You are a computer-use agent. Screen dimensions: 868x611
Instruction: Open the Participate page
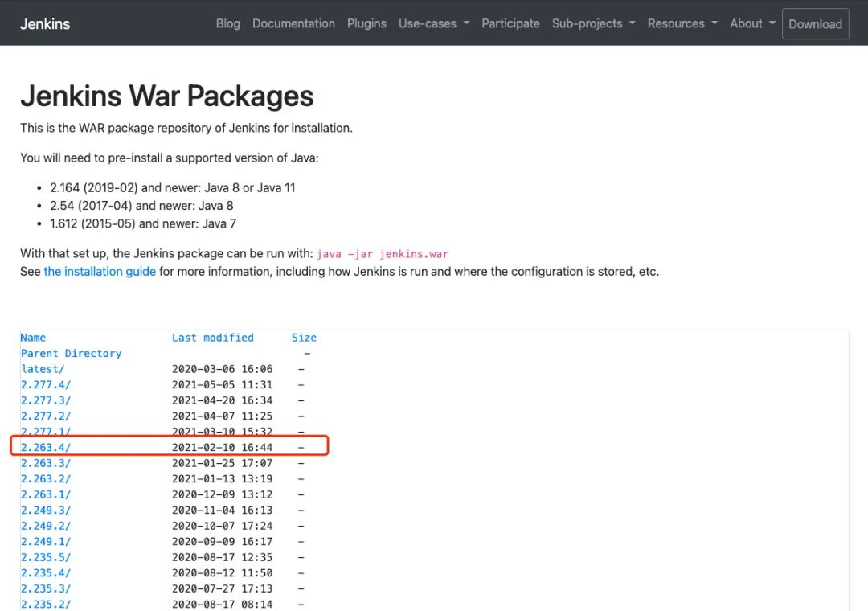pos(510,23)
